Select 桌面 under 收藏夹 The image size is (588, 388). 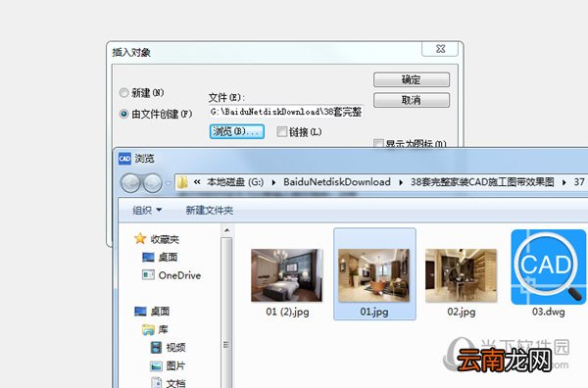168,257
